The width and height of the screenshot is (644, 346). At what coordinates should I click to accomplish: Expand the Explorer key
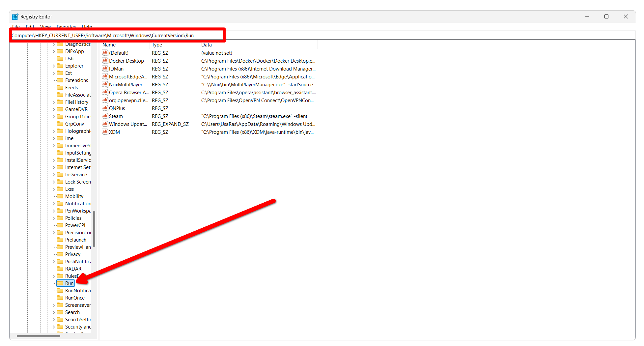(54, 66)
